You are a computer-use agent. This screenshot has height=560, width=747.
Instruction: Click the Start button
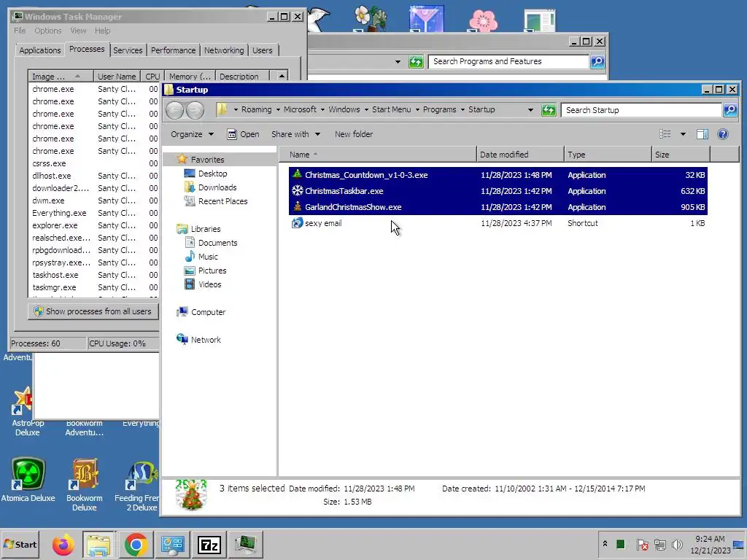tap(20, 544)
